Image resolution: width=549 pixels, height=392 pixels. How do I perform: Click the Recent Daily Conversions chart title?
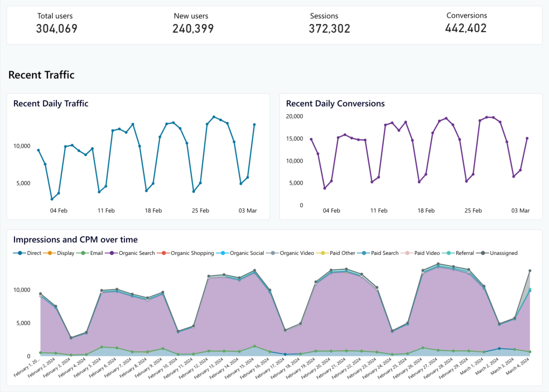point(335,103)
